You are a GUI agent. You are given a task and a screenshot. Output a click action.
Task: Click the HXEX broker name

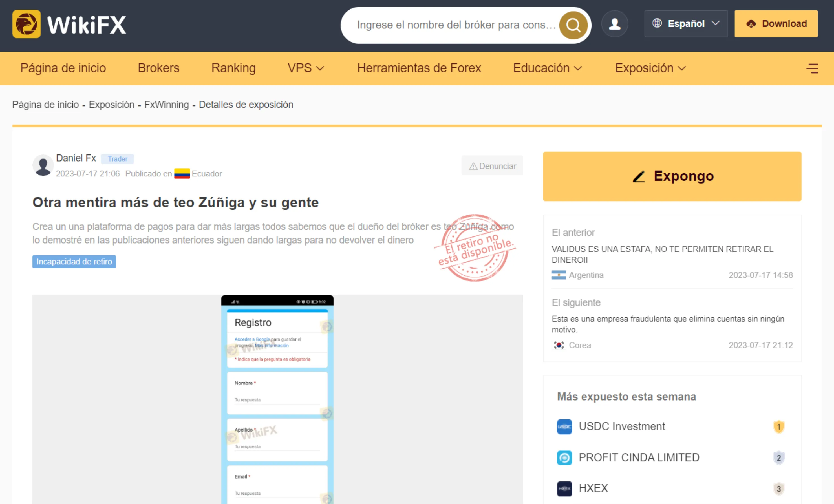pos(593,488)
